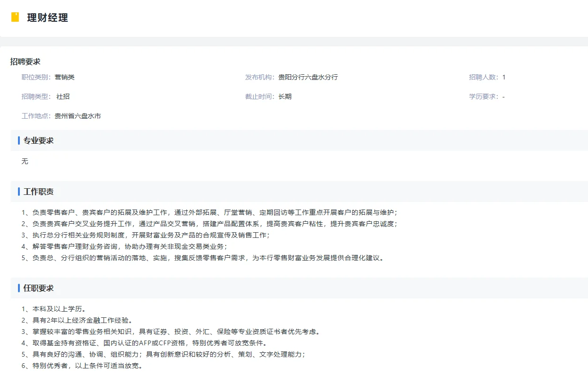Screen dimensions: 588x376
Task: Click the 截止时间 value 长期
Action: click(x=285, y=96)
